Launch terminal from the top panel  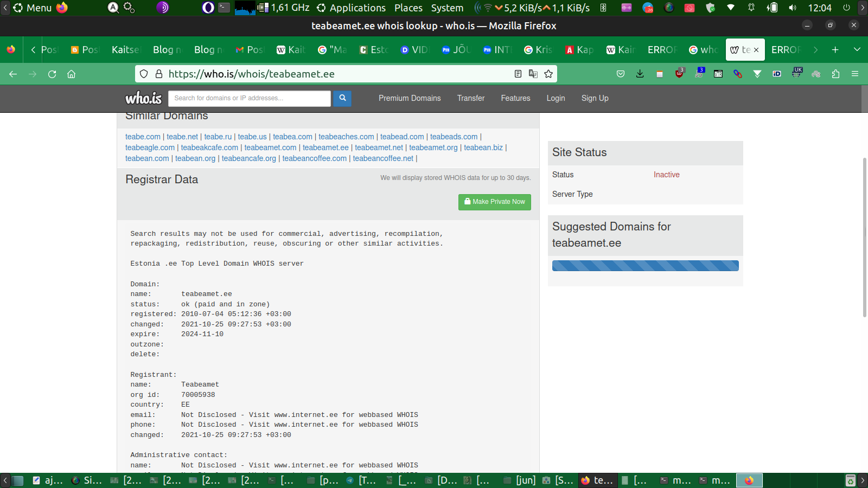224,8
